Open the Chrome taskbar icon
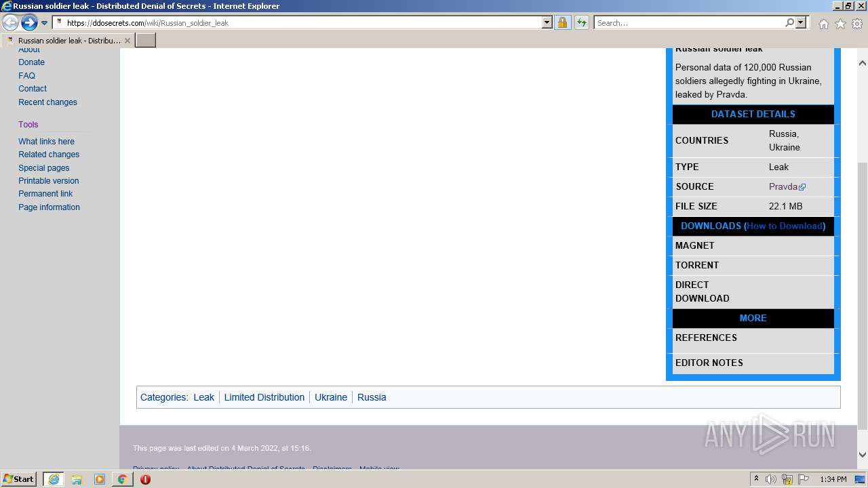Screen dimensions: 868x488 (122, 479)
